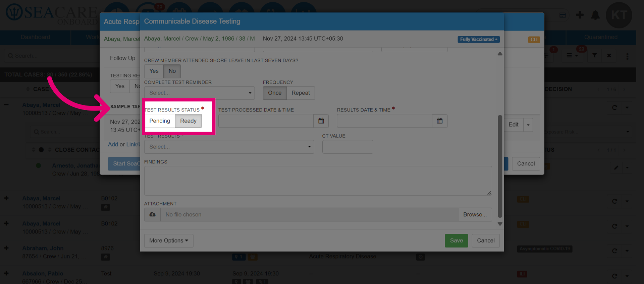Select Yes under Testing Required

120,86
